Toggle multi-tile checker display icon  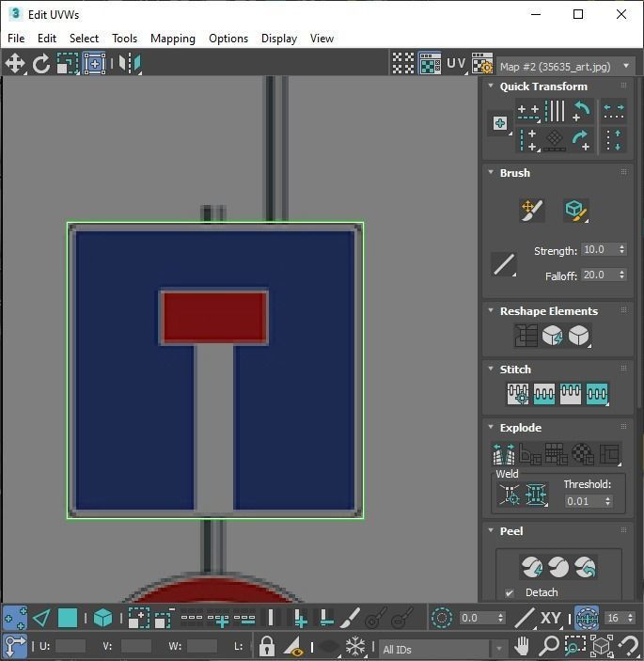[x=403, y=63]
